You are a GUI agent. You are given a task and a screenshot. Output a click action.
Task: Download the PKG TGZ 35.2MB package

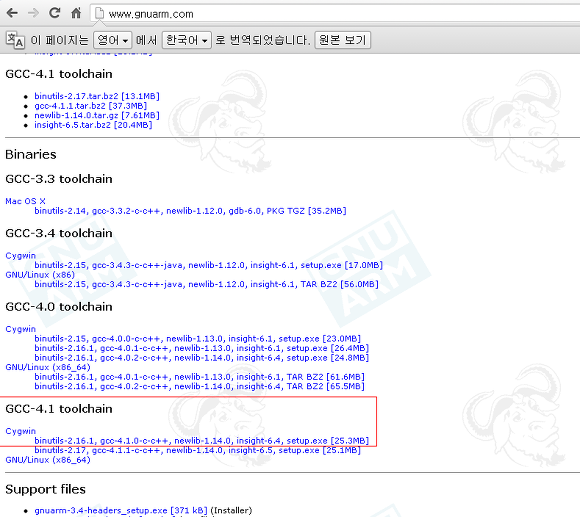pyautogui.click(x=190, y=211)
